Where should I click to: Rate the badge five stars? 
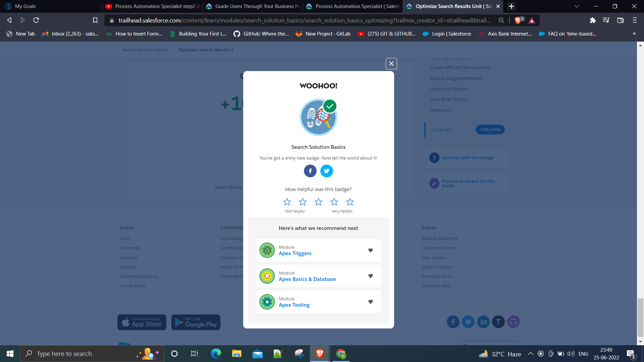[x=350, y=202]
